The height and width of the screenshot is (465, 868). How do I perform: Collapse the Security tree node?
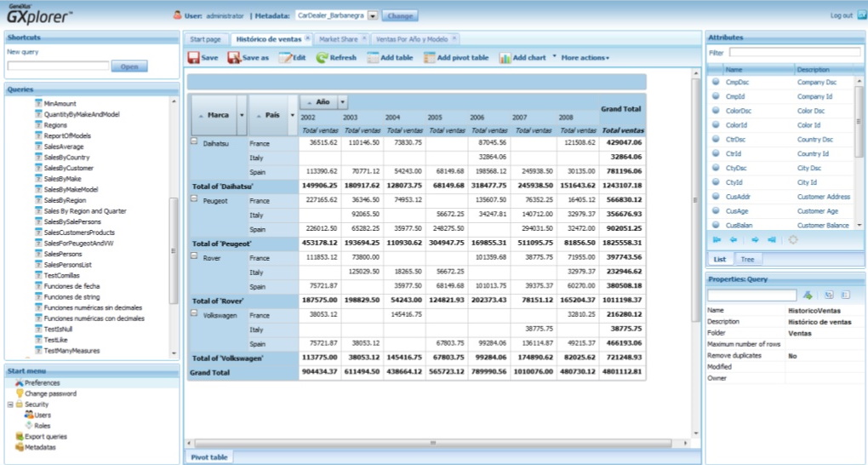[x=10, y=405]
